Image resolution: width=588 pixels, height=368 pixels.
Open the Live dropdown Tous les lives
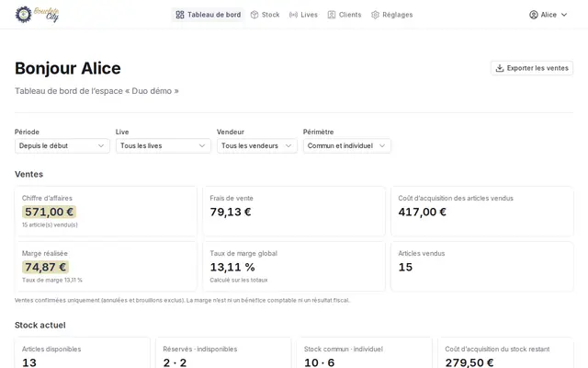pos(164,145)
